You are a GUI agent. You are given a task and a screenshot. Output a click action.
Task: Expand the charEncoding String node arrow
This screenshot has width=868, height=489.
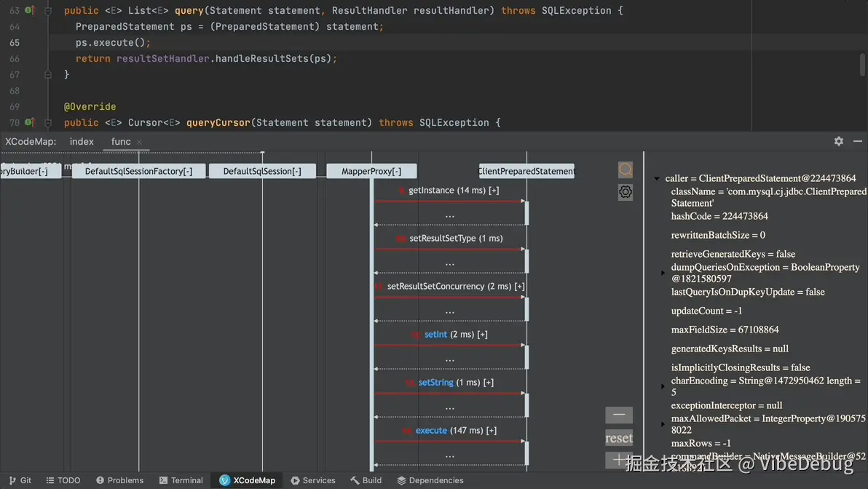pos(663,386)
